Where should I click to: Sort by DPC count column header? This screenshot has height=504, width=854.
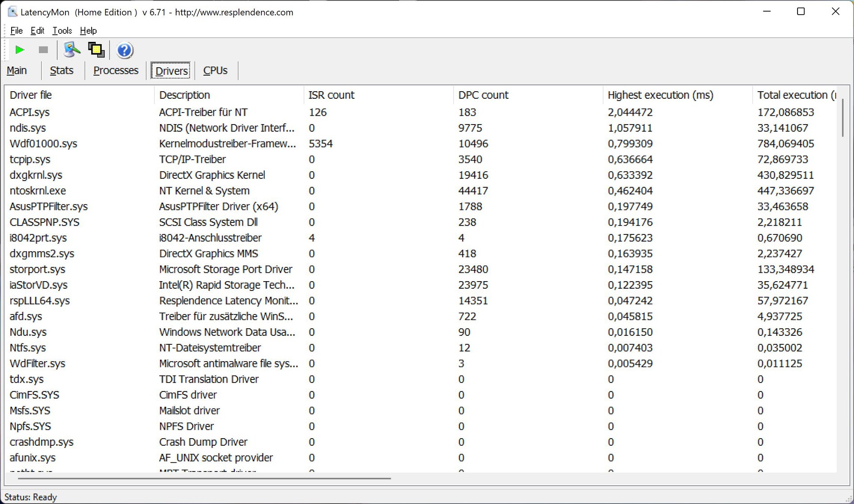click(x=483, y=95)
